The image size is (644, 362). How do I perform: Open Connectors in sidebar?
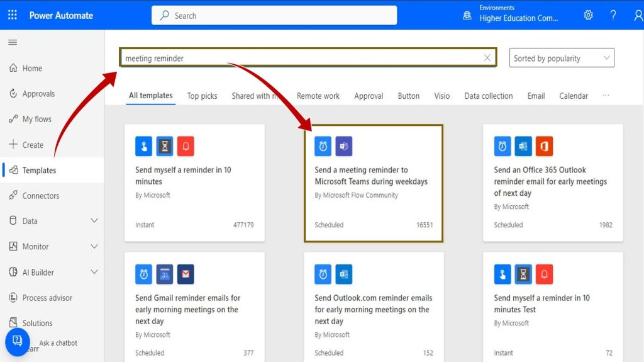(x=52, y=195)
